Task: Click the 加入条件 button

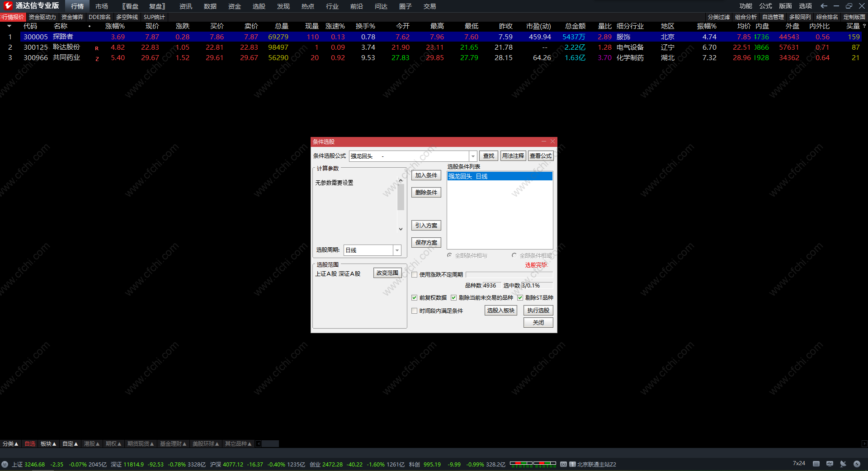Action: coord(426,175)
